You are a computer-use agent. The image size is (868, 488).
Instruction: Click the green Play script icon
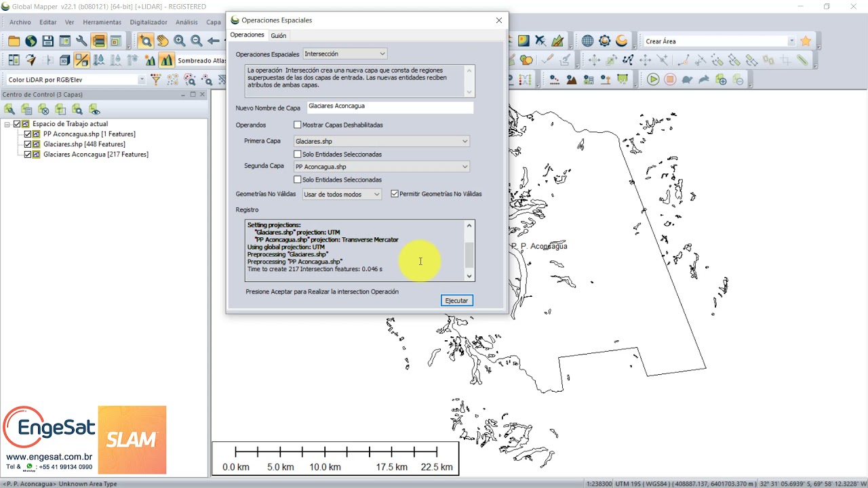[653, 80]
